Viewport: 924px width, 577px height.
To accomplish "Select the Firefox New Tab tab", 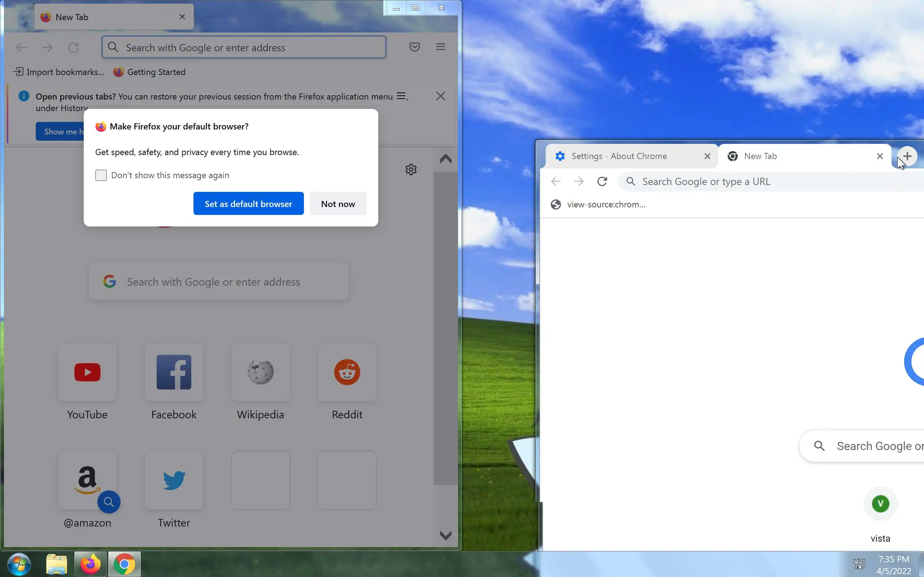I will [107, 17].
